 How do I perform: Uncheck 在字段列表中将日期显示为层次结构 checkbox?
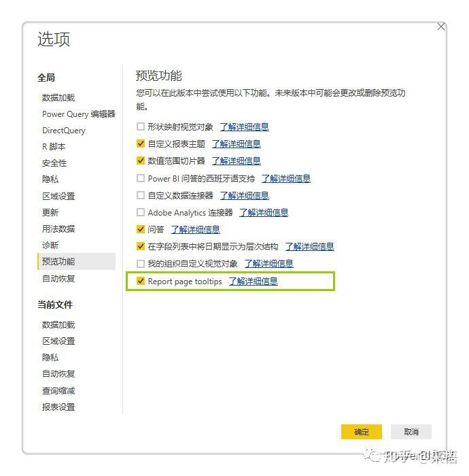[141, 246]
